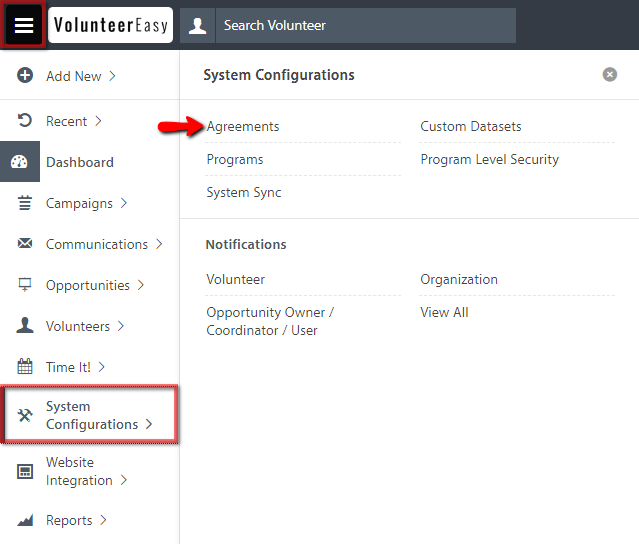Close the System Configurations panel
The height and width of the screenshot is (544, 639).
610,75
